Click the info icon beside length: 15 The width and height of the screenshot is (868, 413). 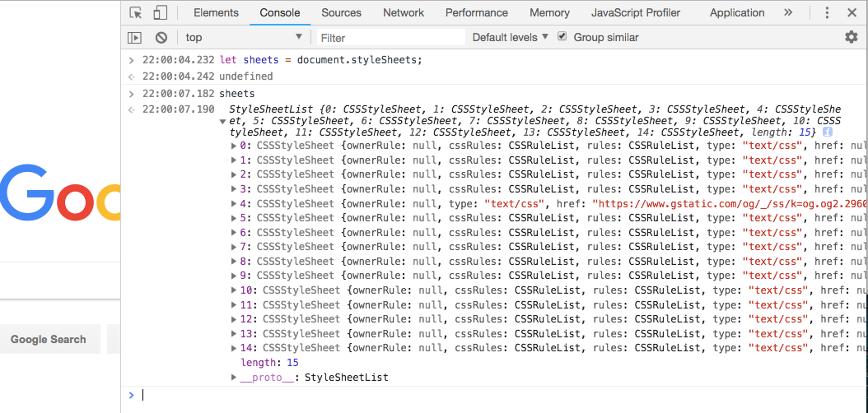tap(828, 132)
